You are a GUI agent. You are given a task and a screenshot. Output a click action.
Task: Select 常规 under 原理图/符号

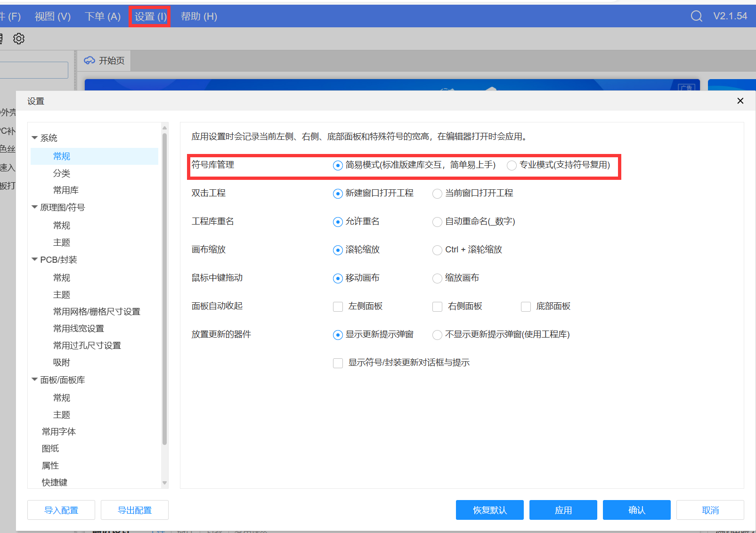(62, 226)
